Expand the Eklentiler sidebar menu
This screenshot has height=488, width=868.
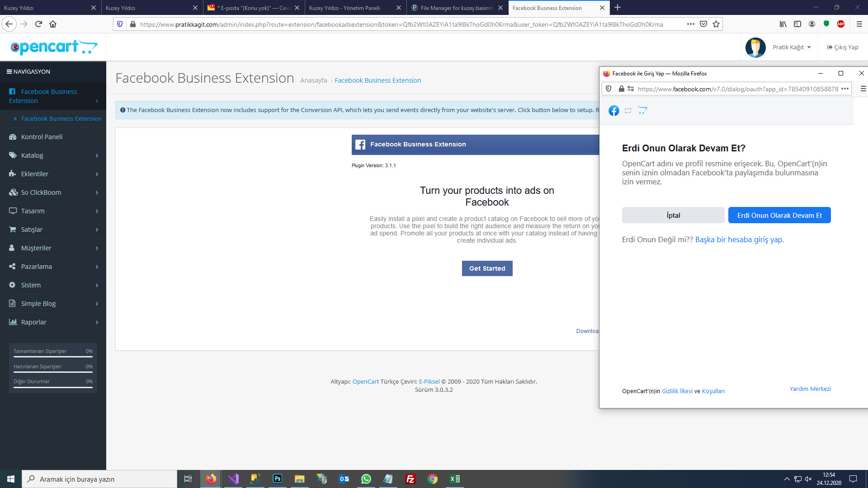click(x=53, y=174)
